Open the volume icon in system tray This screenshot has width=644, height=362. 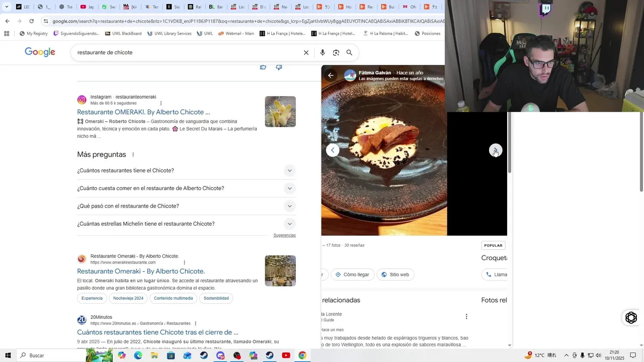[598, 355]
